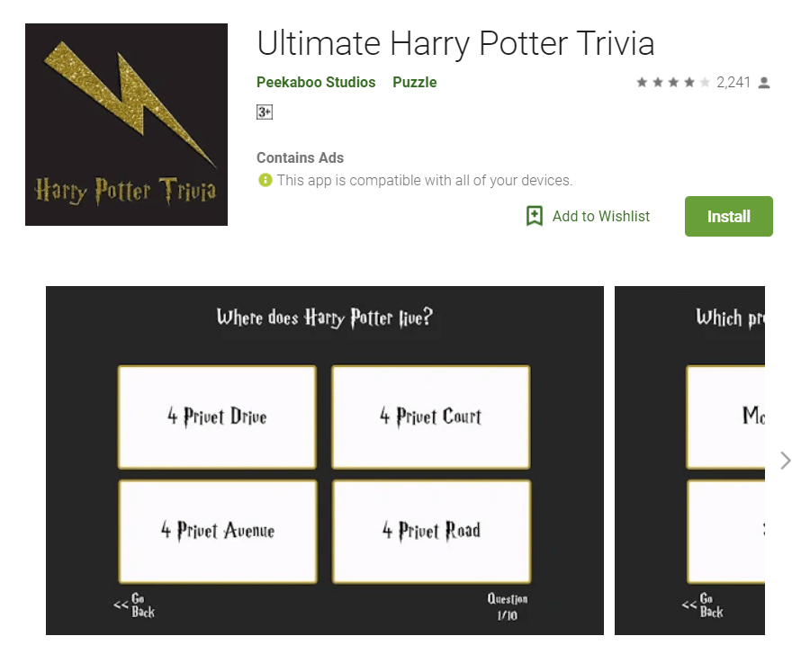Select the 4 Privet Road answer

[432, 532]
